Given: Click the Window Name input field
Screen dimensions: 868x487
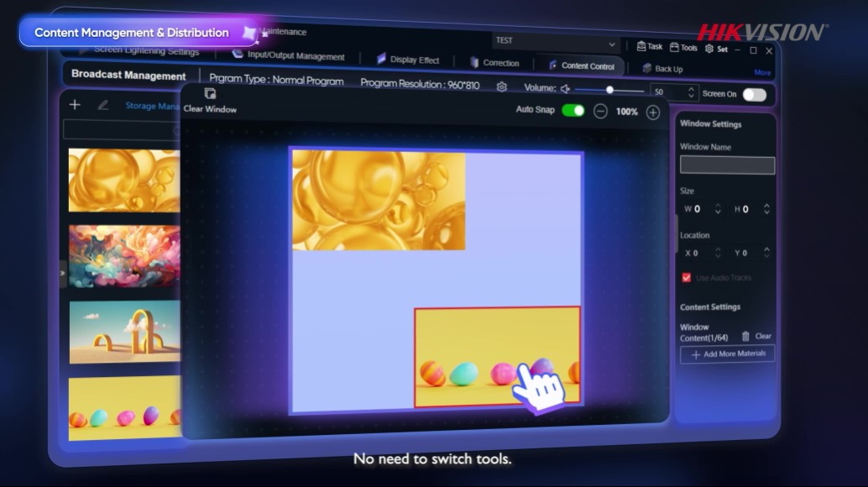Looking at the screenshot, I should coord(728,165).
